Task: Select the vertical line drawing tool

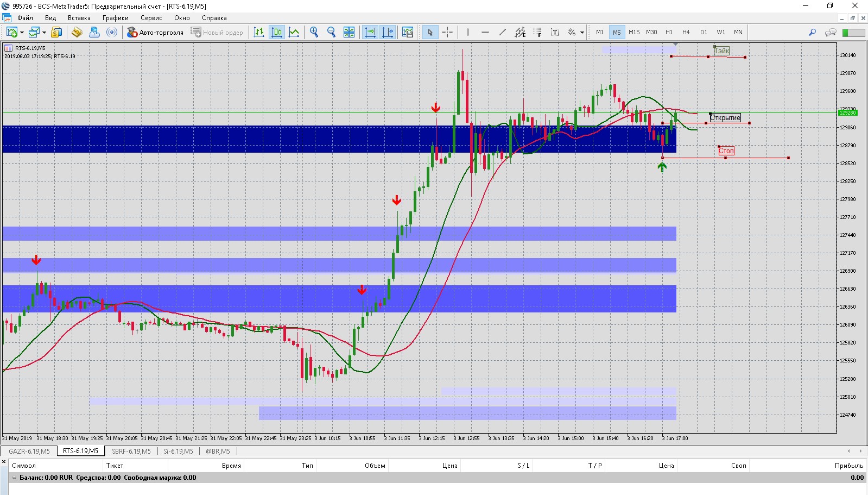Action: pyautogui.click(x=467, y=33)
